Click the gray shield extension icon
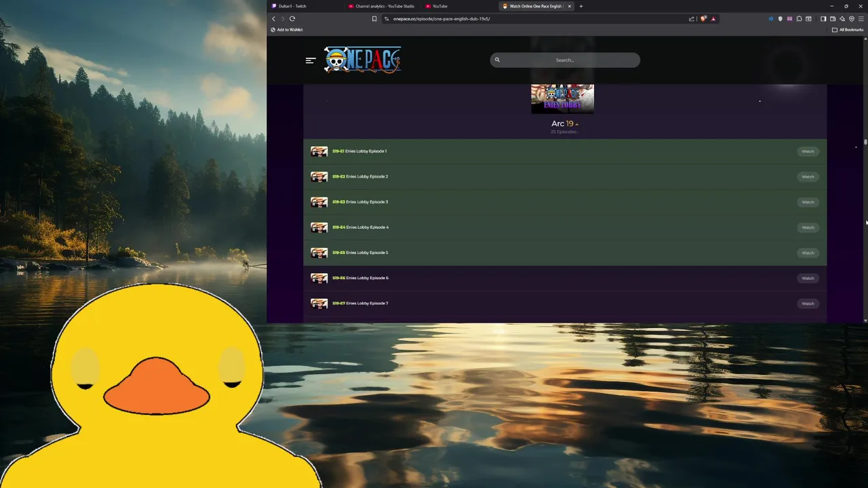Screen dimensions: 868x488 tap(781, 19)
